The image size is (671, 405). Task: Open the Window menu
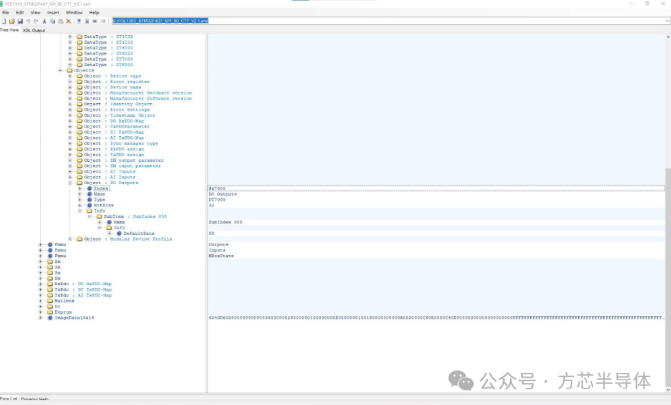click(74, 12)
